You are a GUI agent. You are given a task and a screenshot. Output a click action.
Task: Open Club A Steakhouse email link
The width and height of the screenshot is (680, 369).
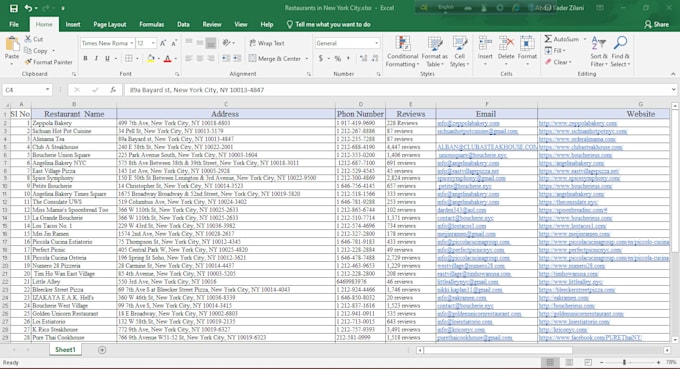click(x=487, y=147)
